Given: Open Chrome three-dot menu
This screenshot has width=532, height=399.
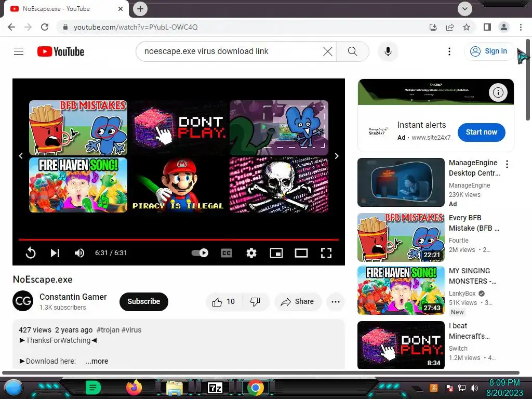Looking at the screenshot, I should 521,27.
